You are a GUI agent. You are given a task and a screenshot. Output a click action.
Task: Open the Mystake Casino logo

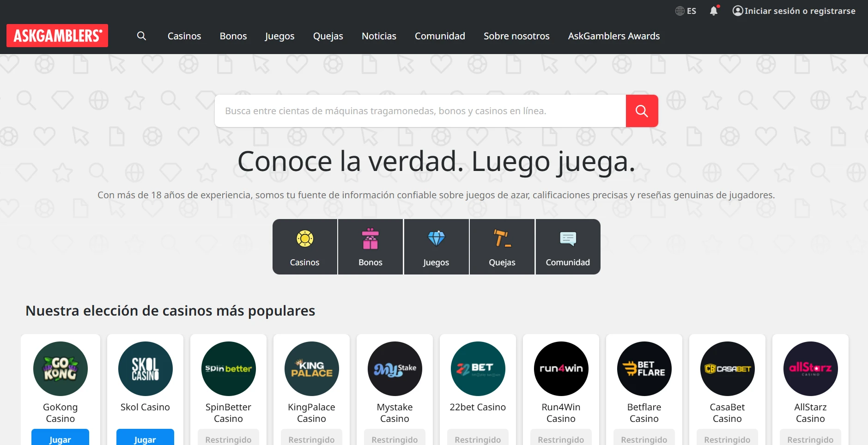(395, 369)
